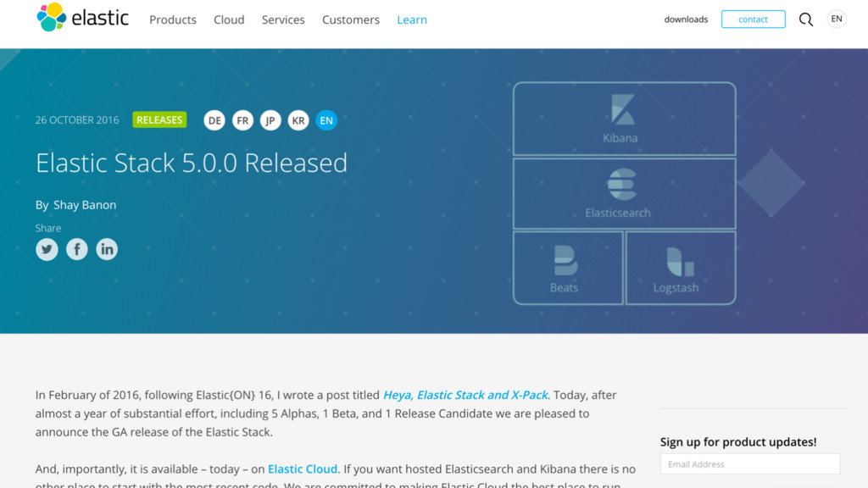Click the Elastic Stack 5.0.0 Released title
868x488 pixels.
pyautogui.click(x=192, y=163)
